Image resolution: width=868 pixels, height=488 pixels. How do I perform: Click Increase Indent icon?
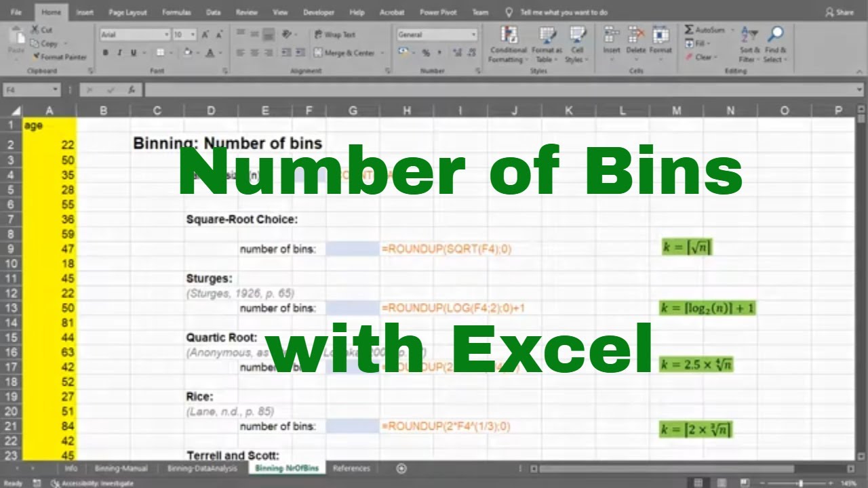pos(300,53)
